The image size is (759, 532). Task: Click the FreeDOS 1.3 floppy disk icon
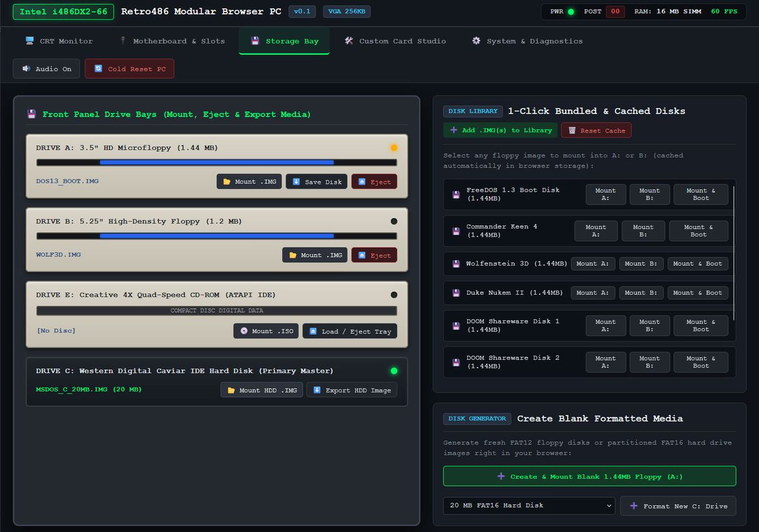456,195
